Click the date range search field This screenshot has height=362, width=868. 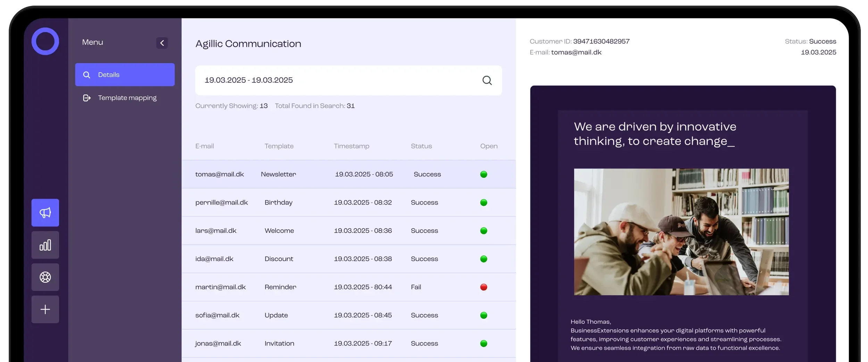tap(348, 80)
